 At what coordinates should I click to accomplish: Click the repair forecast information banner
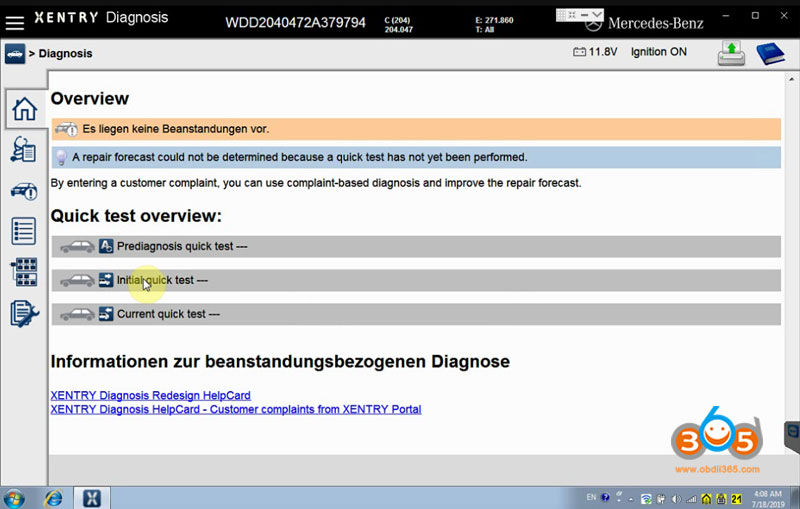tap(416, 157)
